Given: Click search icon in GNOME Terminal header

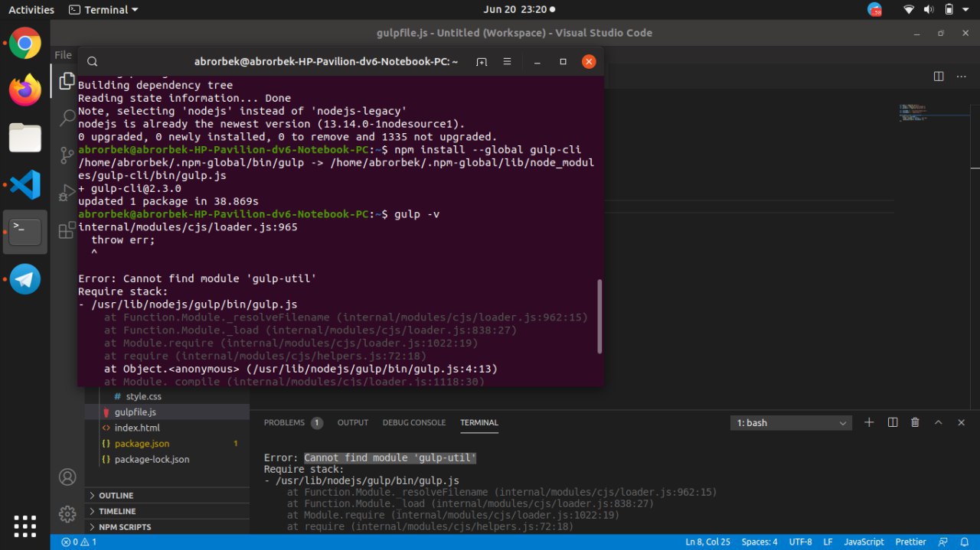Looking at the screenshot, I should (92, 62).
